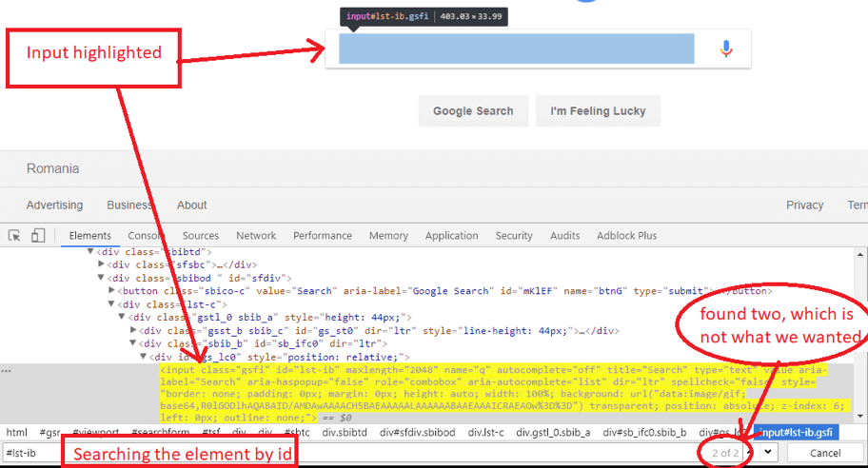Click the highlighted Google search input field
Image resolution: width=868 pixels, height=468 pixels.
[x=517, y=49]
